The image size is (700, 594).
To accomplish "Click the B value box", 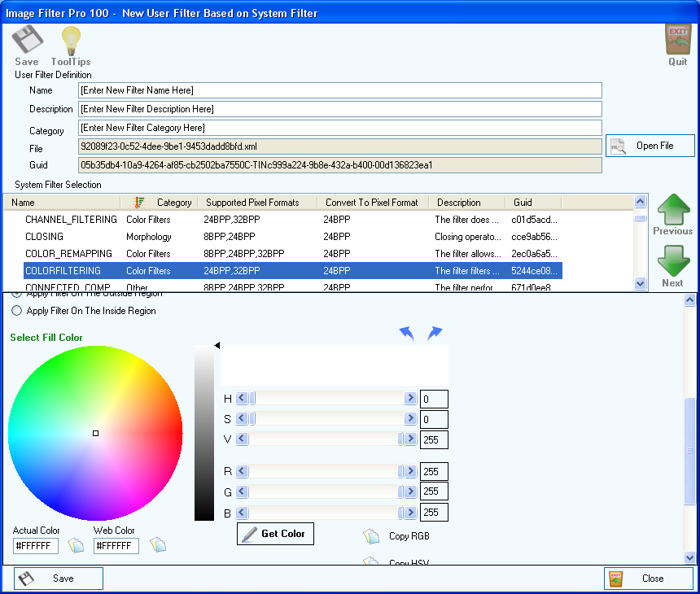I will (x=434, y=513).
